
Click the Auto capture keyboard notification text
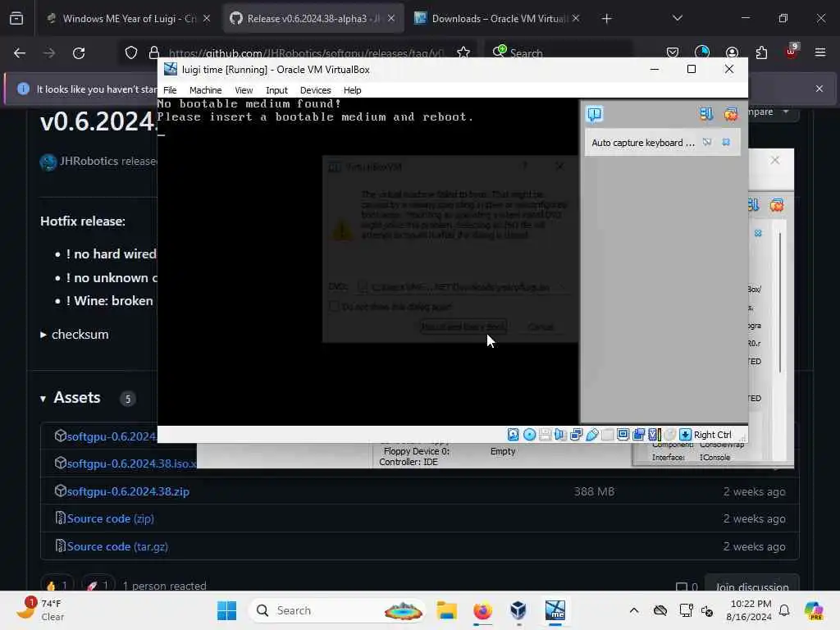coord(643,143)
